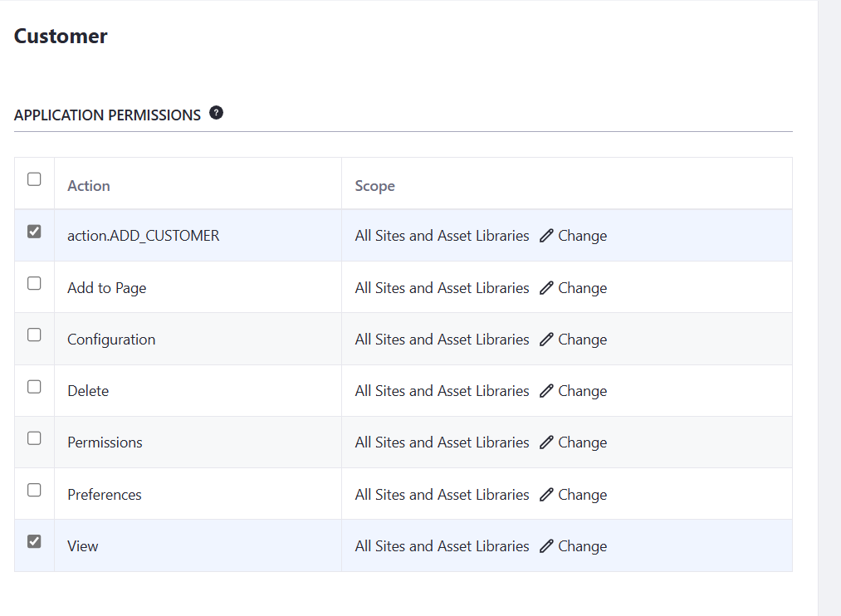Click pencil icon in View row
The width and height of the screenshot is (841, 616).
(x=546, y=546)
